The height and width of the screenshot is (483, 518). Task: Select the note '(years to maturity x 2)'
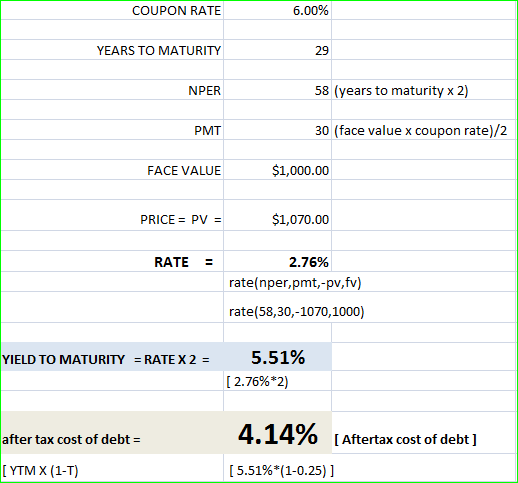pyautogui.click(x=401, y=91)
